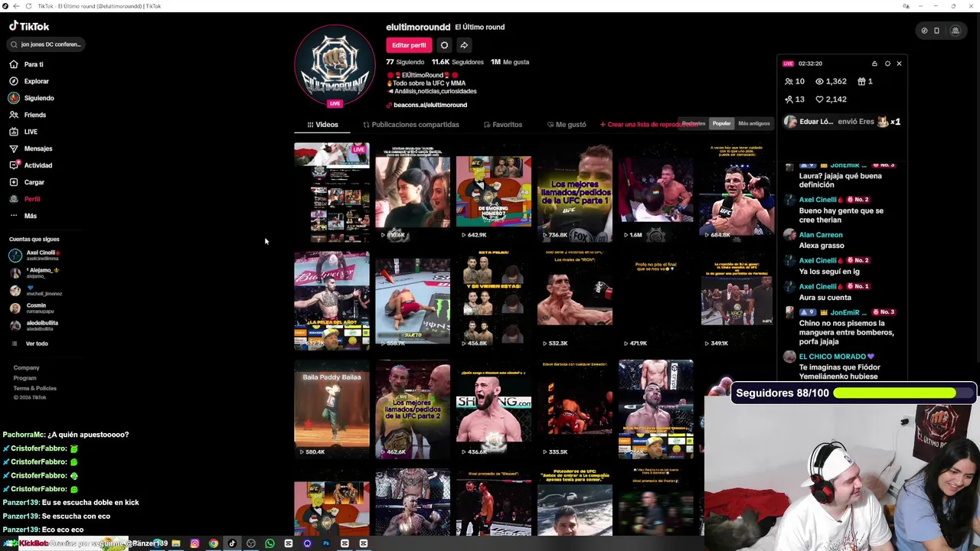Screen dimensions: 980x551
Task: Unlock the LIVE stats overlay padlock
Action: 874,64
